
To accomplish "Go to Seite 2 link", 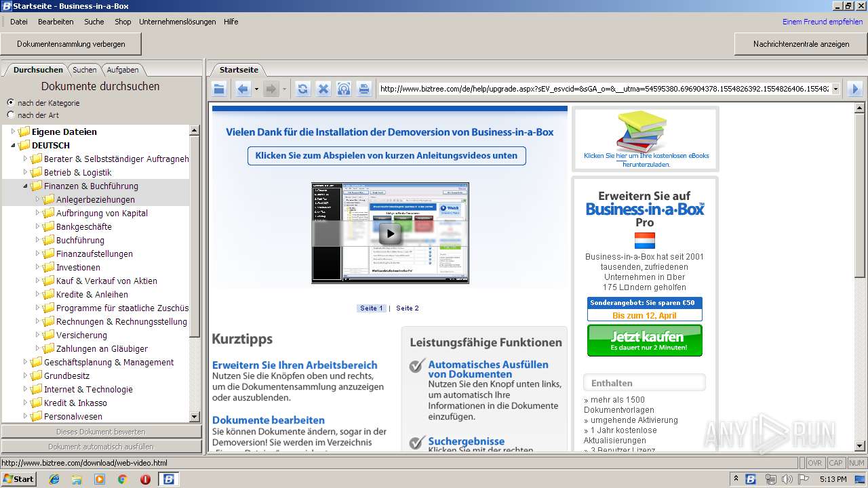I will click(x=408, y=308).
